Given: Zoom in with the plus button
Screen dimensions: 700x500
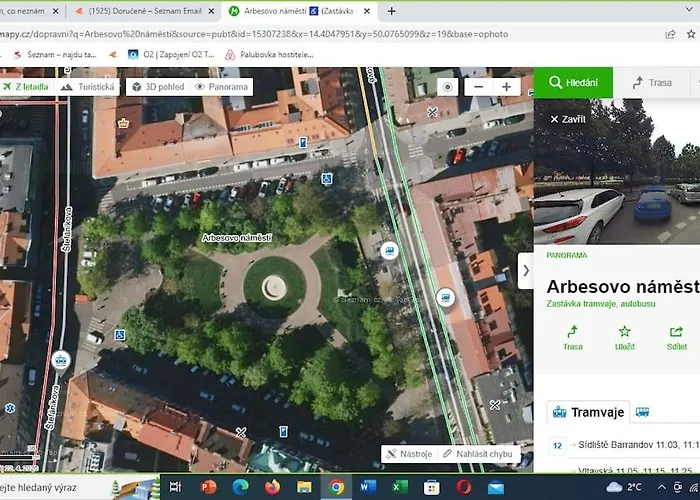Looking at the screenshot, I should [x=506, y=87].
